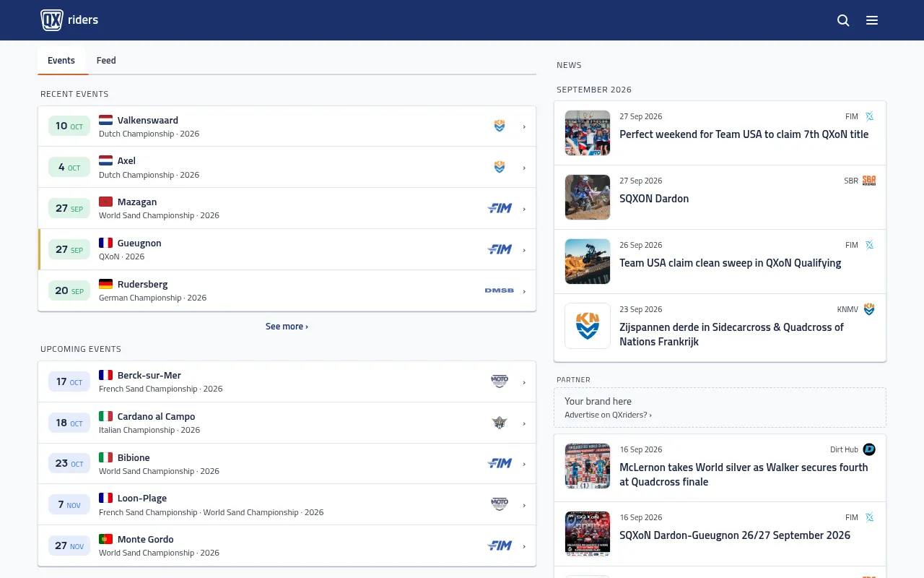Switch to the Events tab
This screenshot has height=578, width=924.
61,61
